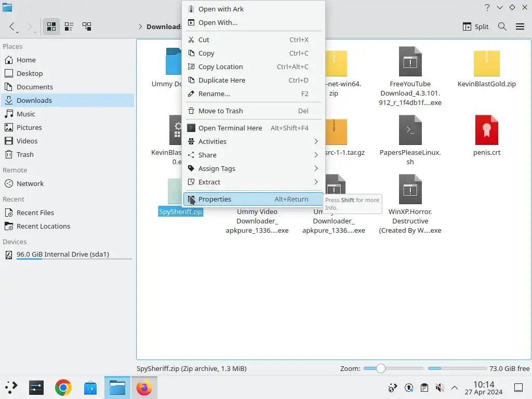Open Recent Files
Screen dimensions: 532x399
(x=67, y=212)
